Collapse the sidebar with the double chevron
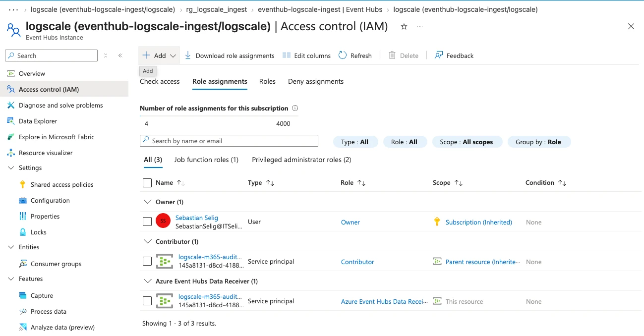Image resolution: width=644 pixels, height=336 pixels. coord(120,56)
